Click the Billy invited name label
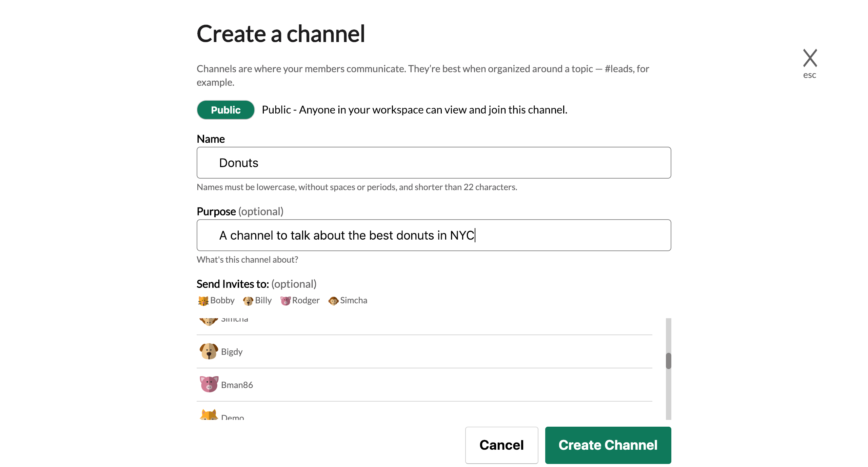Image resolution: width=868 pixels, height=467 pixels. click(263, 301)
